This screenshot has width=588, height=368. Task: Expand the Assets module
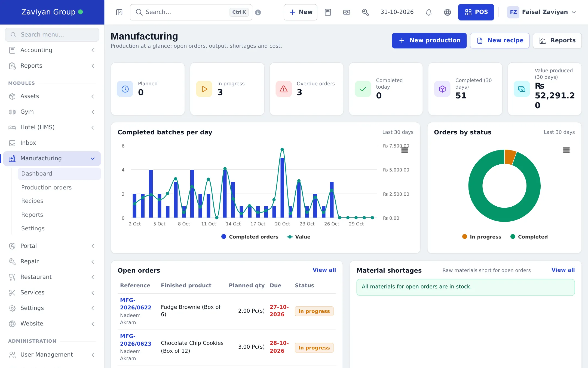tap(52, 96)
